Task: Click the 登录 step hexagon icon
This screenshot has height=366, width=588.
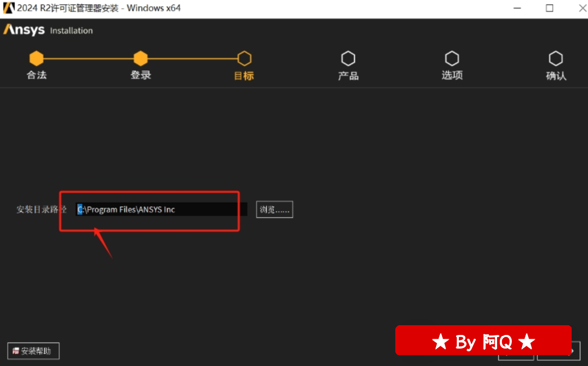Action: tap(140, 58)
